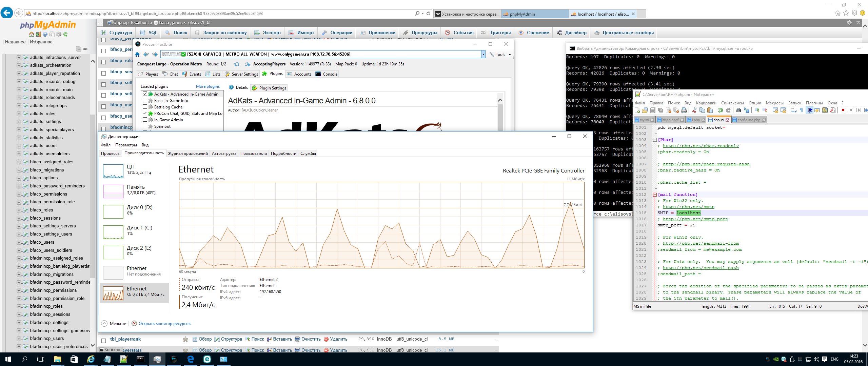Viewport: 868px width, 366px height.
Task: Uncheck the AdKats plugin checkbox
Action: 145,94
